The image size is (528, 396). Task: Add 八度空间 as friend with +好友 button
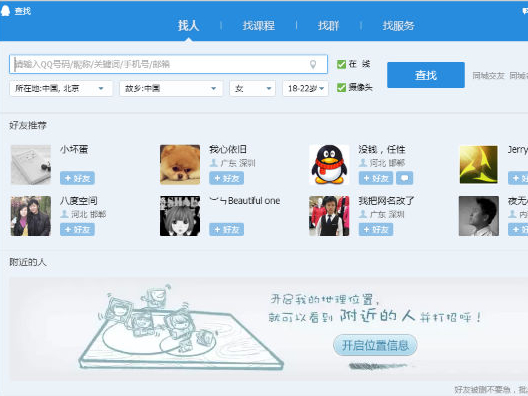(77, 229)
